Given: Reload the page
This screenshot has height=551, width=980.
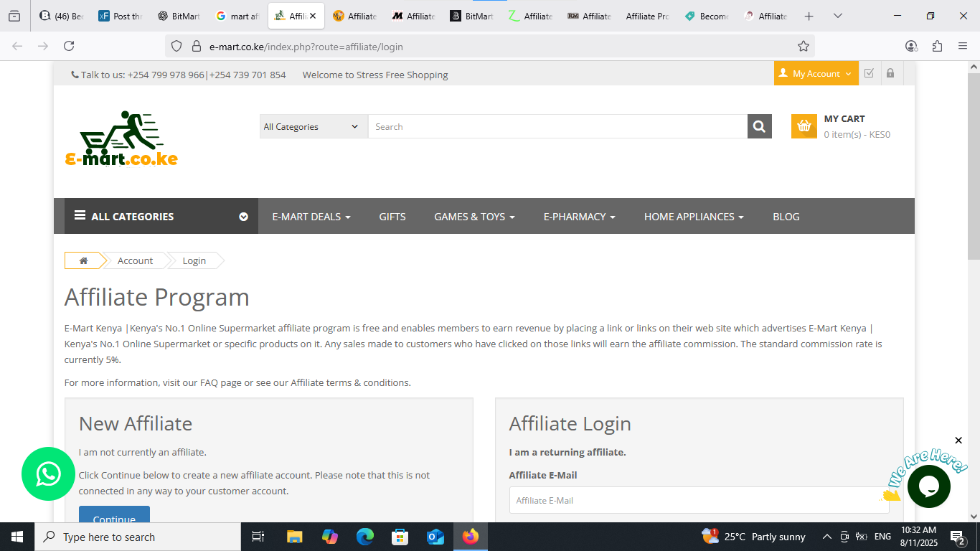Looking at the screenshot, I should (69, 47).
